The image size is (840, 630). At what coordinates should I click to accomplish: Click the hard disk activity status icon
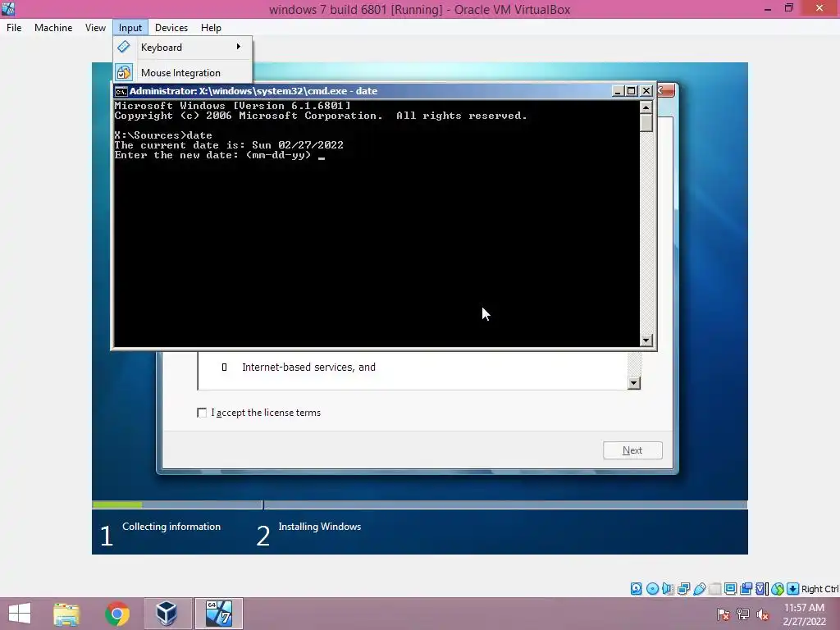pos(636,589)
